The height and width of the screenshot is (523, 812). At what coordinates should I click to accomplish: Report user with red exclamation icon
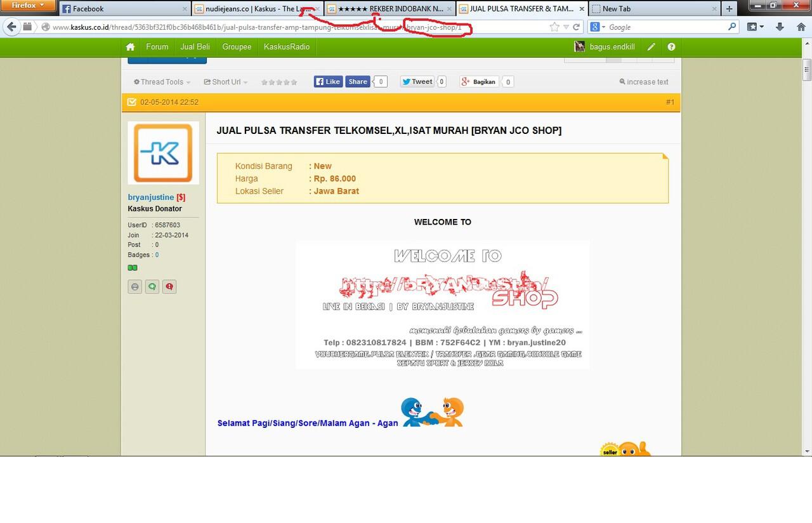tap(169, 287)
